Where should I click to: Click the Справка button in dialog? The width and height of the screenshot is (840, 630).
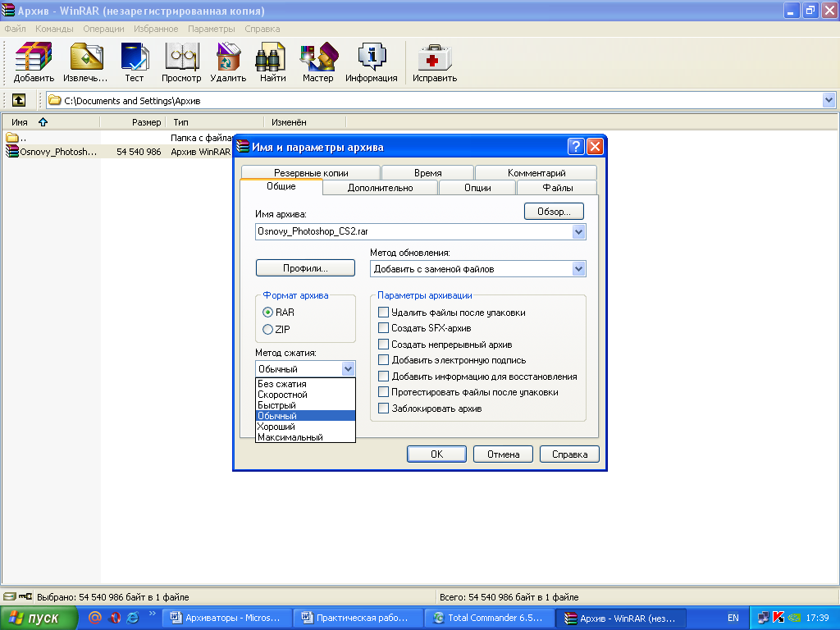tap(569, 454)
